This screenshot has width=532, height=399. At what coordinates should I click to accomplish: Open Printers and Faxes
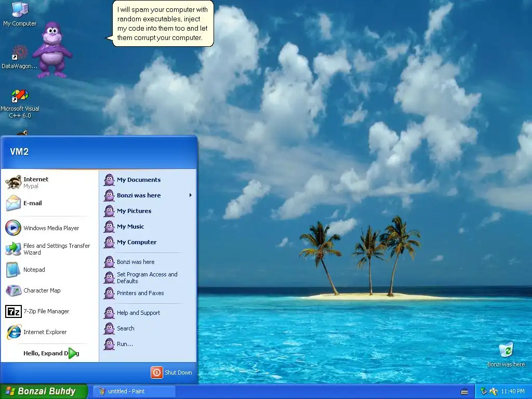pos(148,293)
